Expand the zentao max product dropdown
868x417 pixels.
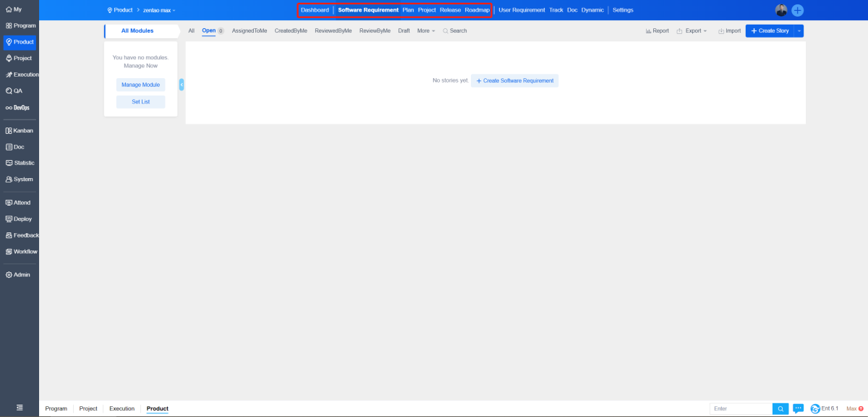pyautogui.click(x=160, y=10)
